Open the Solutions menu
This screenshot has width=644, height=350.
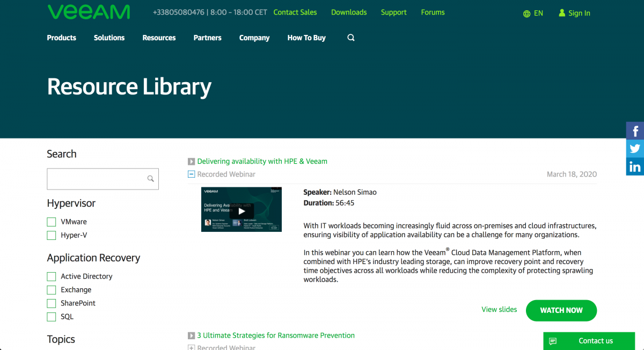[109, 38]
